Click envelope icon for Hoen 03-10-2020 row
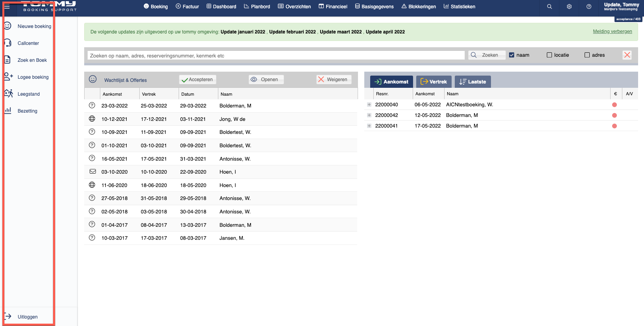 (x=93, y=172)
